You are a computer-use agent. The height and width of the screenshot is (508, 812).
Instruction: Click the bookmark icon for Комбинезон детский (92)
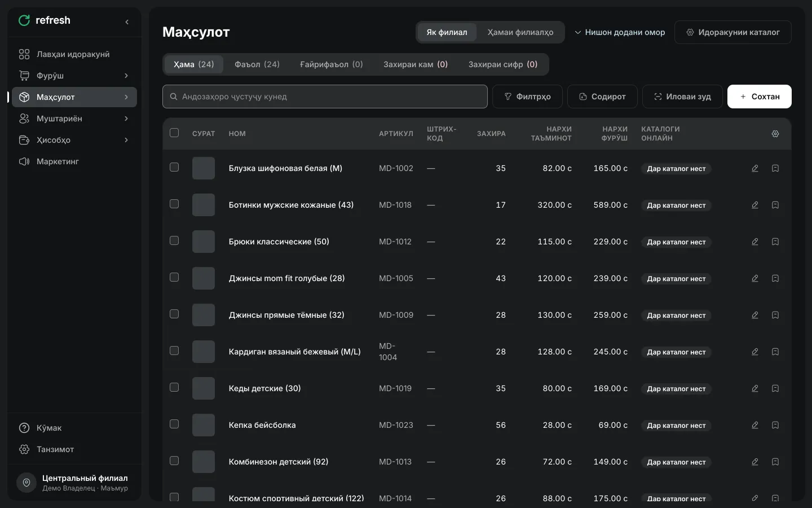point(775,462)
